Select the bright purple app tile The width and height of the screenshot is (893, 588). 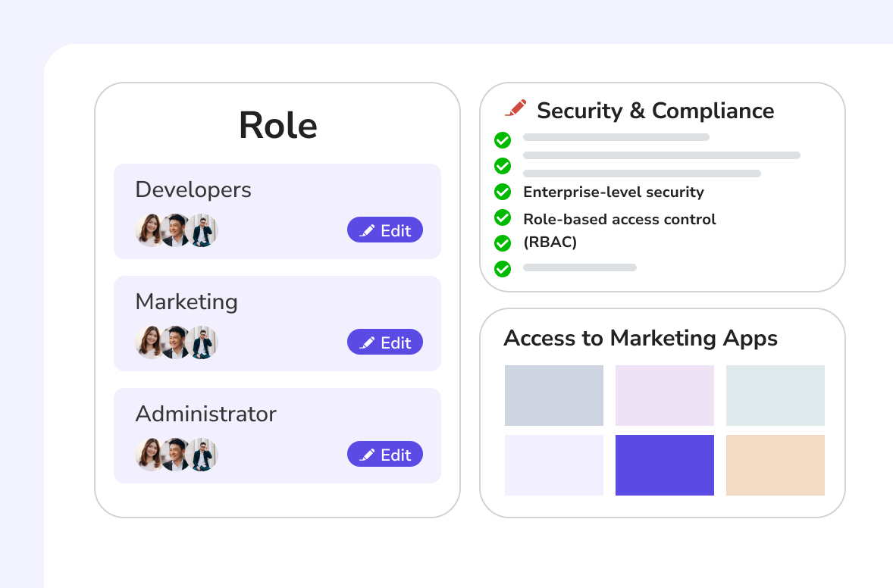(x=664, y=464)
